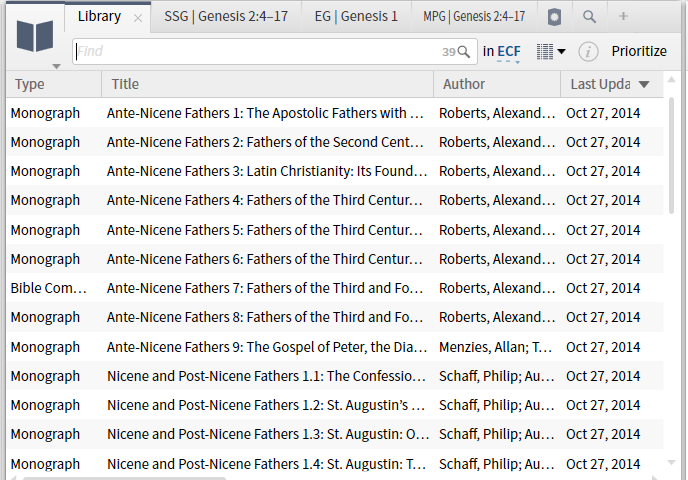This screenshot has width=688, height=480.
Task: Click the Prioritize button
Action: click(639, 51)
